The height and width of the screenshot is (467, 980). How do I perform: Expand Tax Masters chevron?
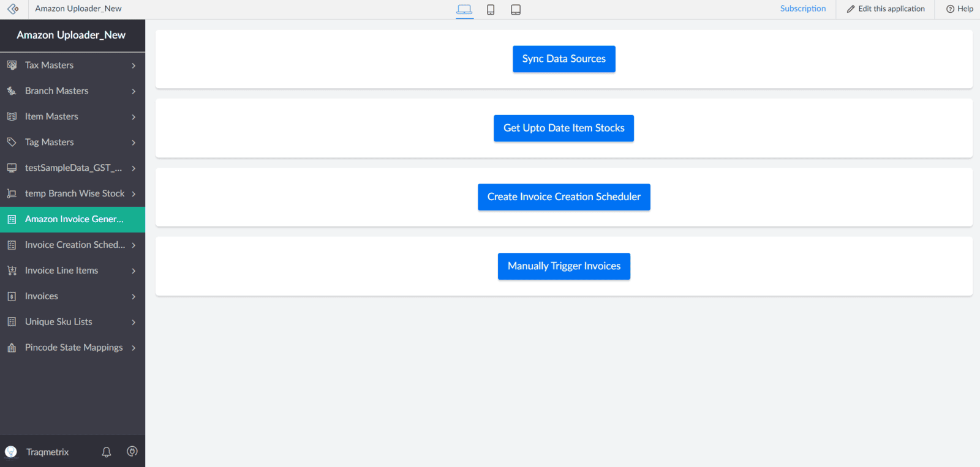(x=134, y=65)
